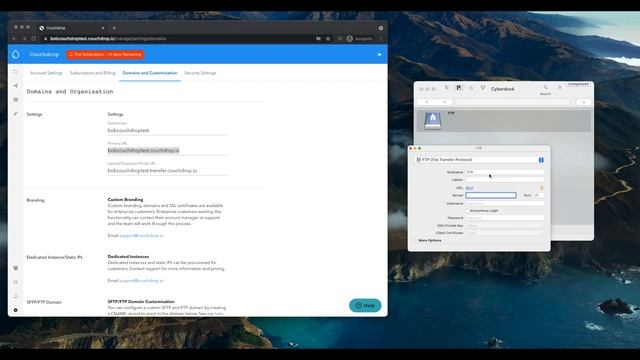The image size is (640, 360).
Task: Open the Help chat button
Action: coord(365,305)
